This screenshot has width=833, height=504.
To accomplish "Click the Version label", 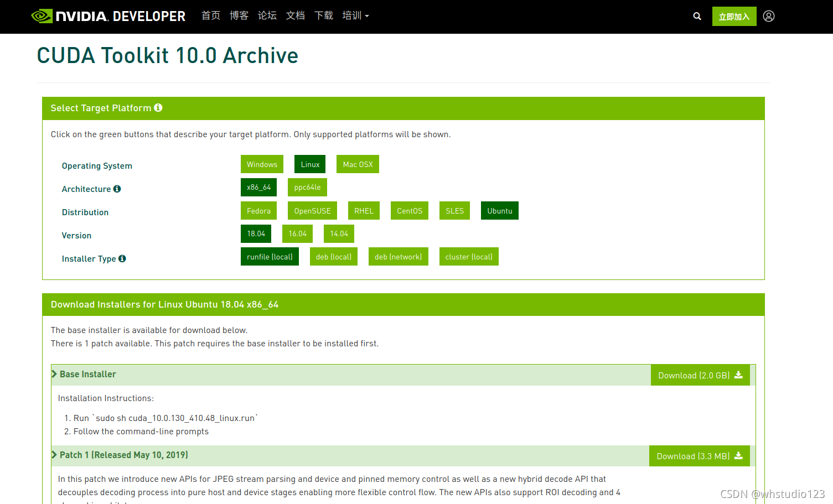I will [76, 236].
